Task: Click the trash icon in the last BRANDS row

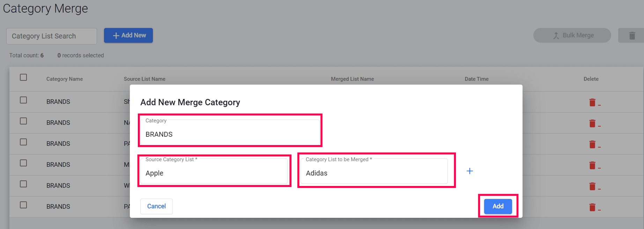Action: [592, 207]
